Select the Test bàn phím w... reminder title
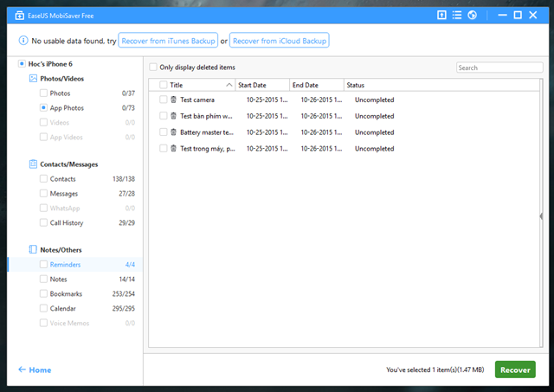554x392 pixels. point(206,116)
